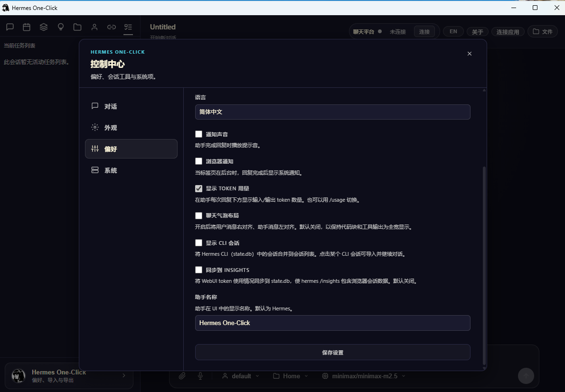Open the 语言 dropdown showing 简体中文
Viewport: 565px width, 392px height.
[332, 112]
